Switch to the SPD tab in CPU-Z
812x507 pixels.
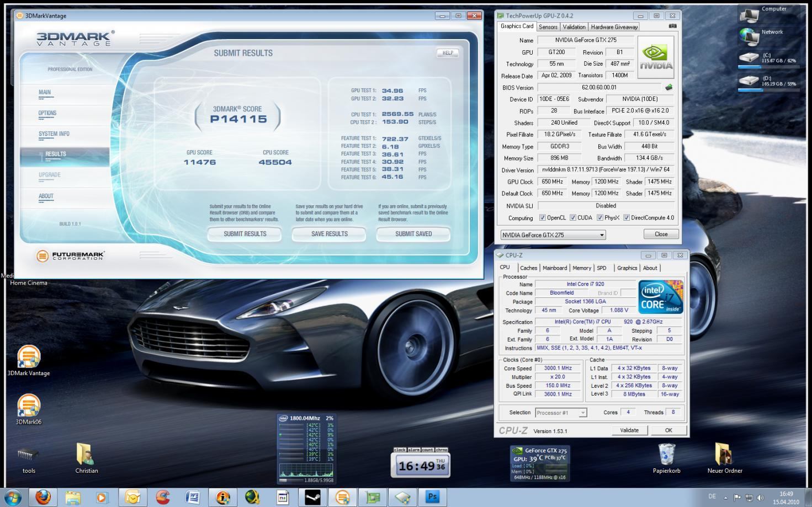click(602, 268)
